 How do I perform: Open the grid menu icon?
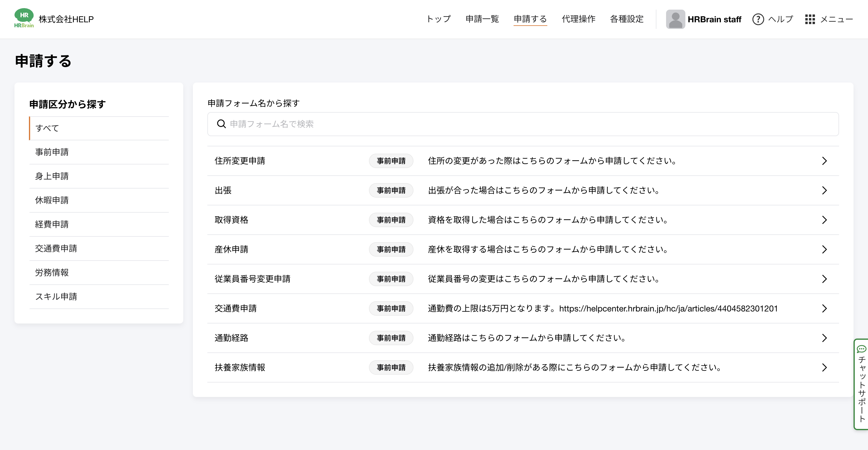point(810,19)
